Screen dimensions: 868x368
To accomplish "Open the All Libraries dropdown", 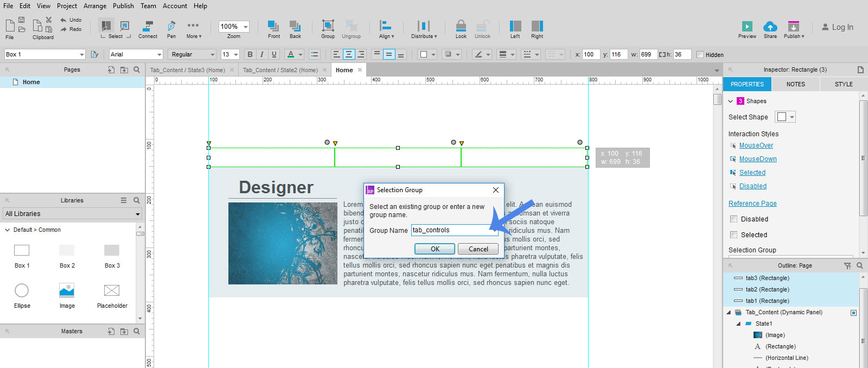I will (x=72, y=214).
